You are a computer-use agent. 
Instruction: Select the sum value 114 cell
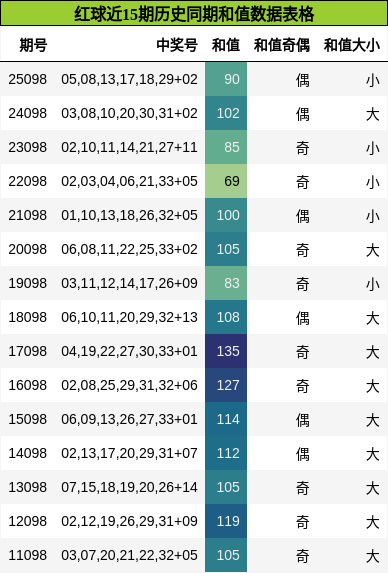(x=226, y=419)
